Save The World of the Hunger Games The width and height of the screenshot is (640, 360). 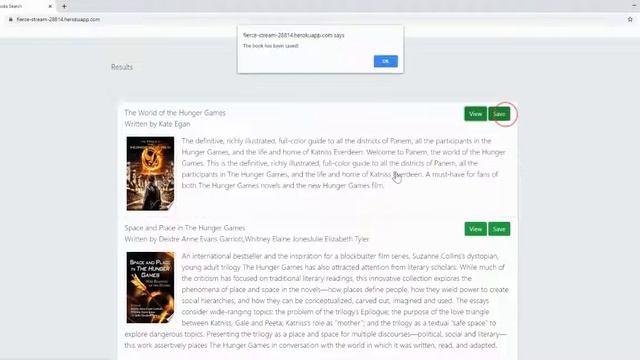tap(499, 114)
